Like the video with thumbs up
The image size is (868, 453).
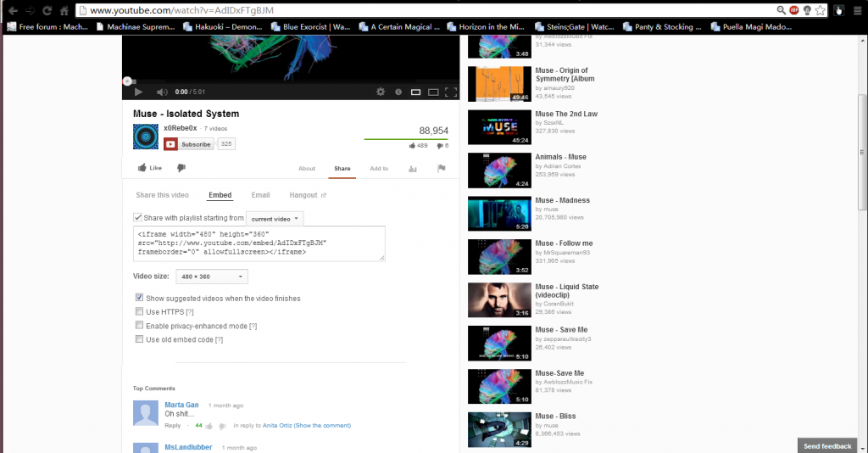pos(149,168)
